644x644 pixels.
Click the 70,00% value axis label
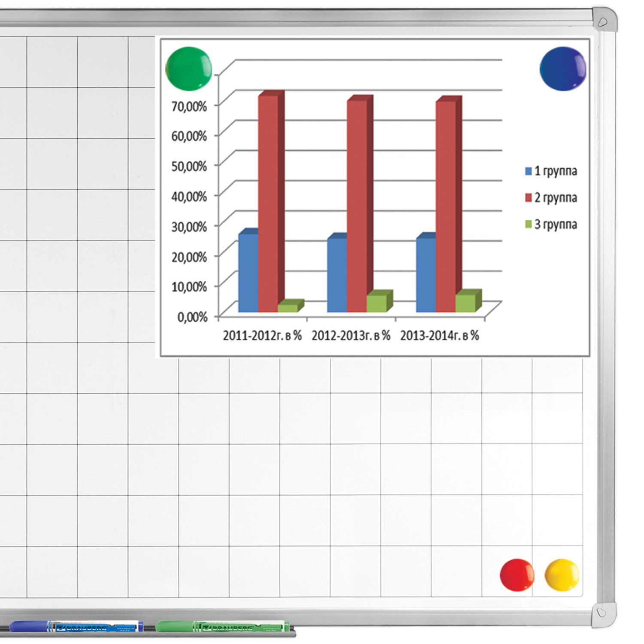click(189, 106)
